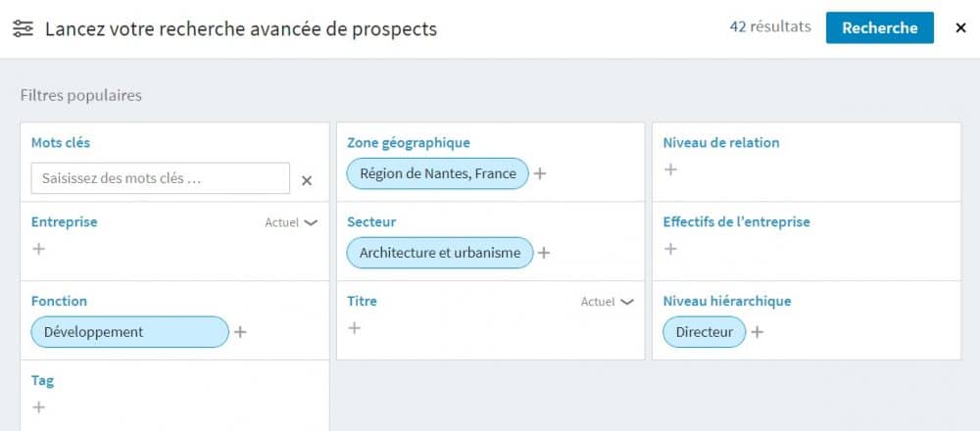Select the Directeur seniority chip
The height and width of the screenshot is (431, 980).
coord(705,332)
